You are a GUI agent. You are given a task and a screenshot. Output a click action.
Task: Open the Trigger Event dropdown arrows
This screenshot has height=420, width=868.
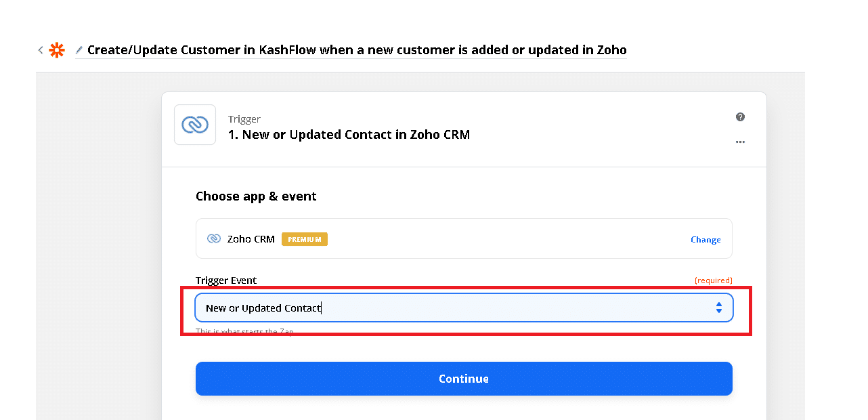coord(718,308)
